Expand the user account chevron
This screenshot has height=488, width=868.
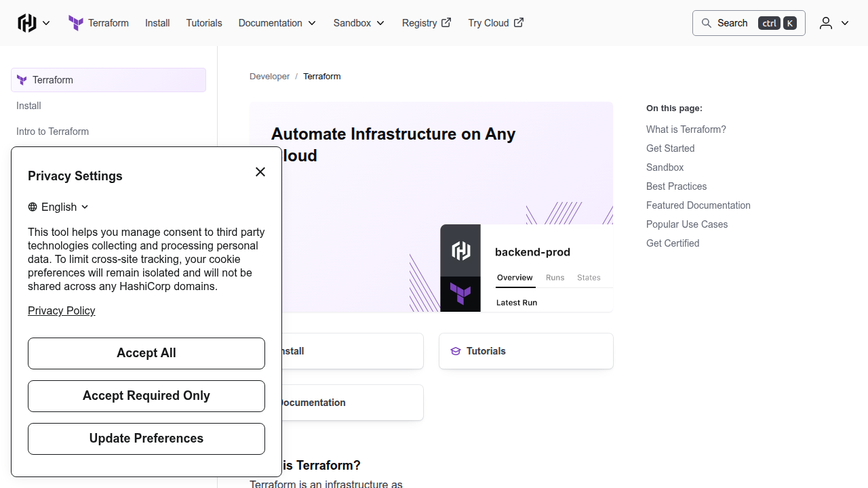click(845, 23)
